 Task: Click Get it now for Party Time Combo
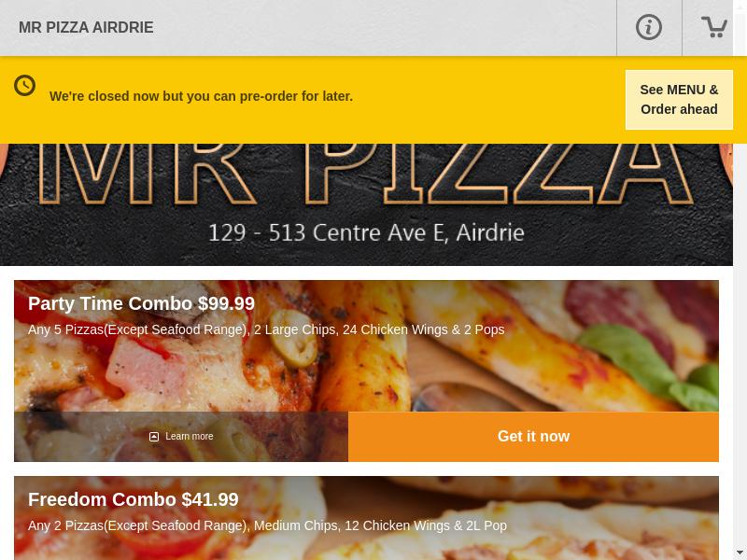533,437
